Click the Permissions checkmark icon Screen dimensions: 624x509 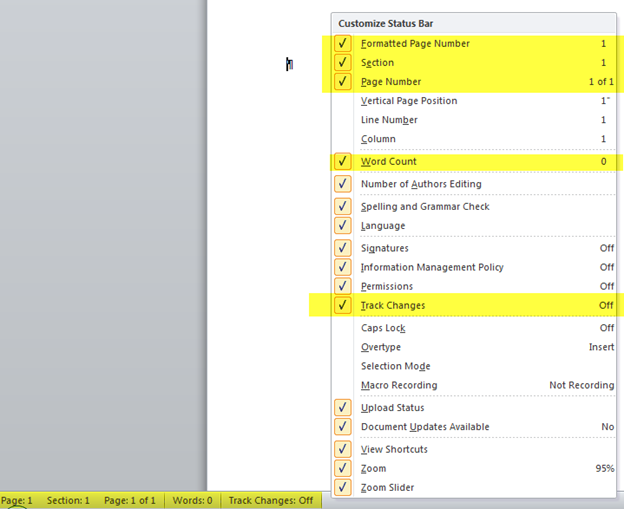click(x=343, y=286)
